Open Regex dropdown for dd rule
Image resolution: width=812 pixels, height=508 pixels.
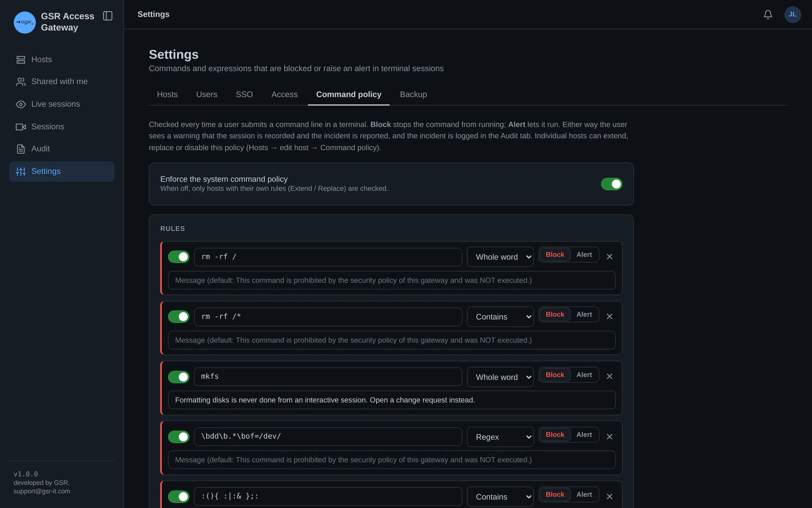pyautogui.click(x=500, y=437)
